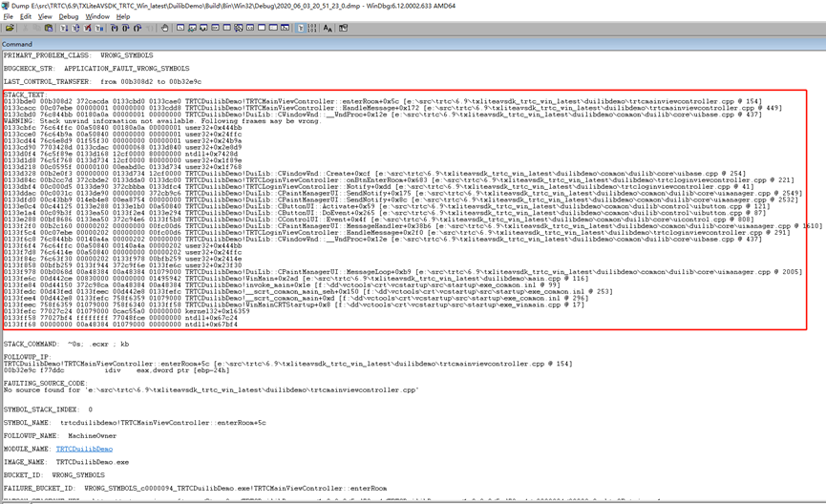Click the IMAGE_NAME: TRTCDuilibDemo.exe line
826x504 pixels.
tap(67, 462)
